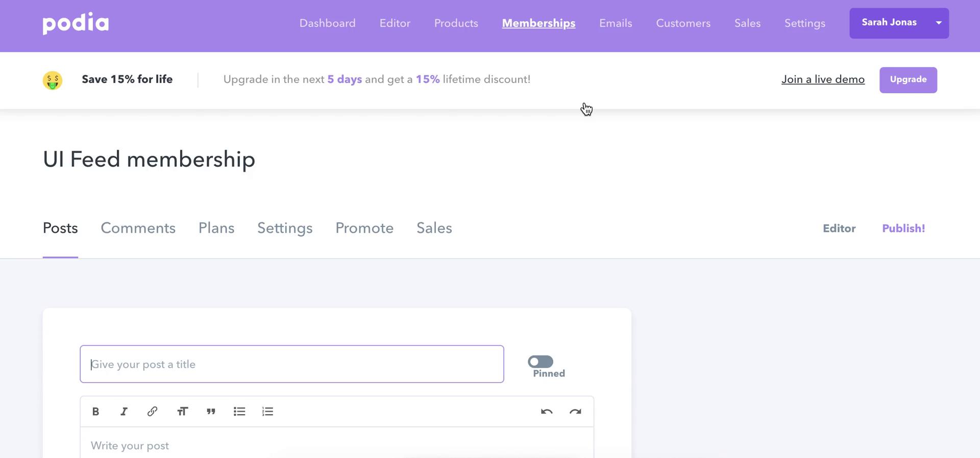
Task: Click the Podia logo
Action: click(76, 23)
